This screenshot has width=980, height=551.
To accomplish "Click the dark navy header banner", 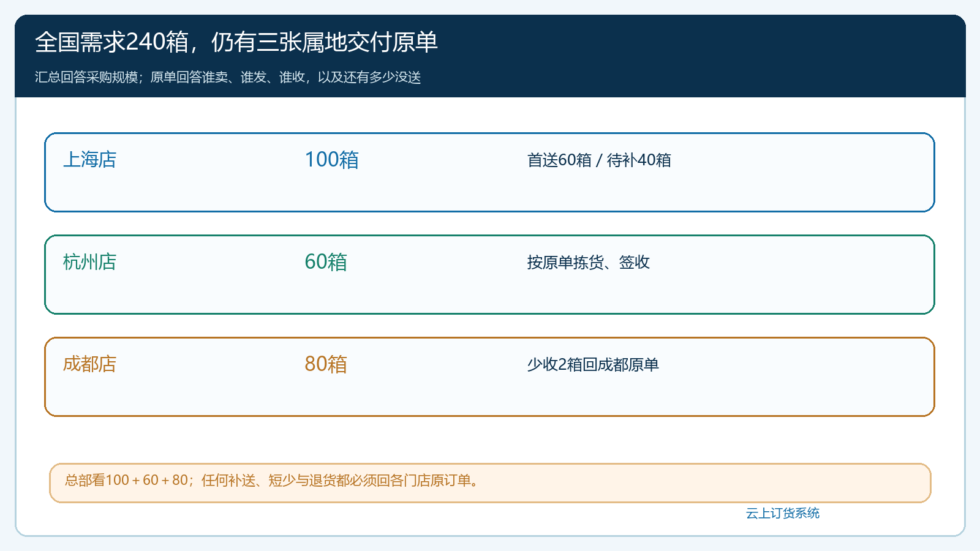I will pyautogui.click(x=490, y=56).
